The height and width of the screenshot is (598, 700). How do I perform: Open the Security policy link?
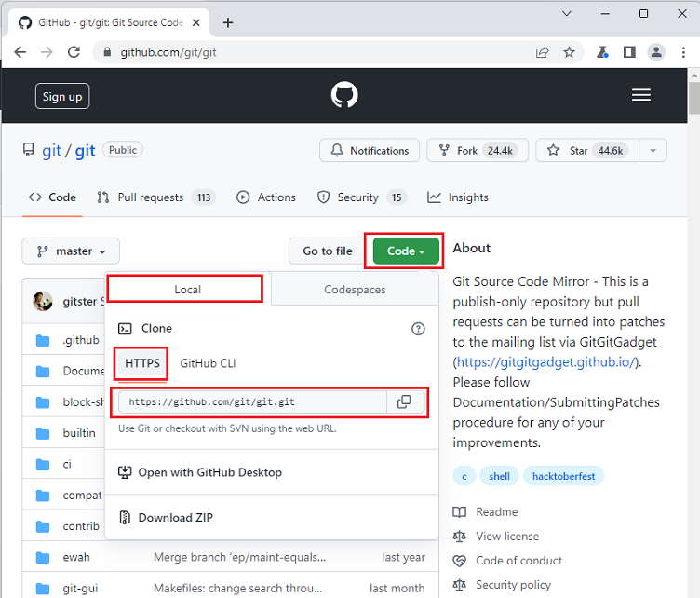tap(514, 585)
